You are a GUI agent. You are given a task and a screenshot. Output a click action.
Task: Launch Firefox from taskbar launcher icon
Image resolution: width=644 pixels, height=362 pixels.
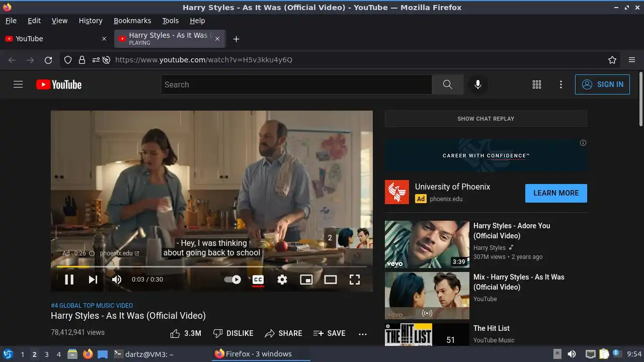coord(88,354)
